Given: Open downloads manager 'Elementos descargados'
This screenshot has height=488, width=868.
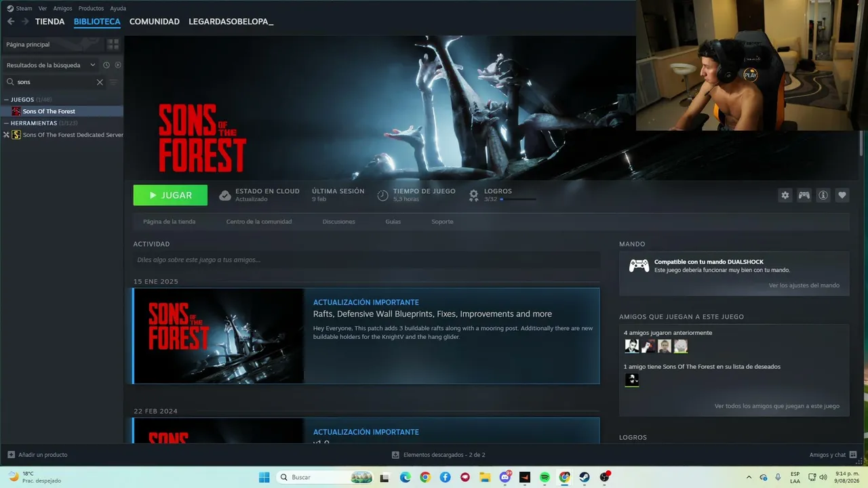Looking at the screenshot, I should [x=439, y=455].
